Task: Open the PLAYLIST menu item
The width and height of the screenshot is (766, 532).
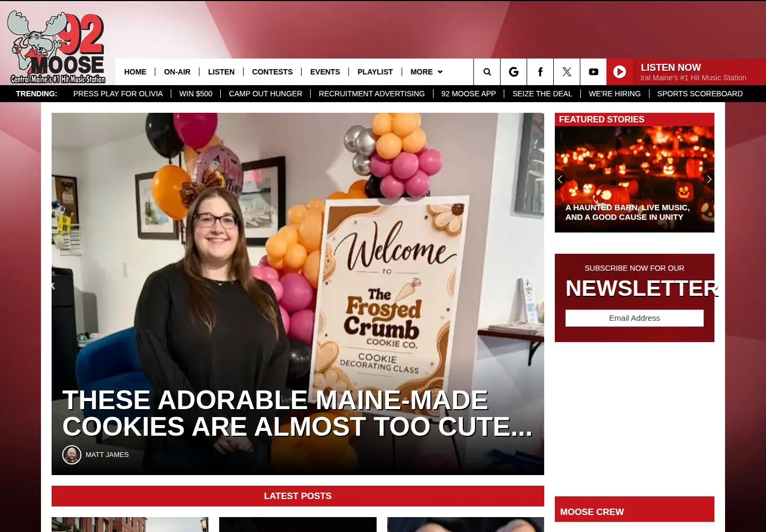Action: 375,72
